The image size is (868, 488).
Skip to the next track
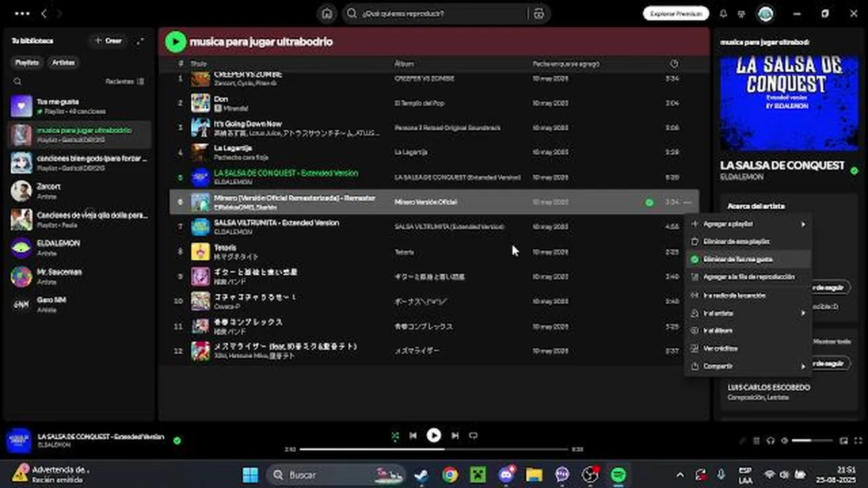[x=455, y=436]
